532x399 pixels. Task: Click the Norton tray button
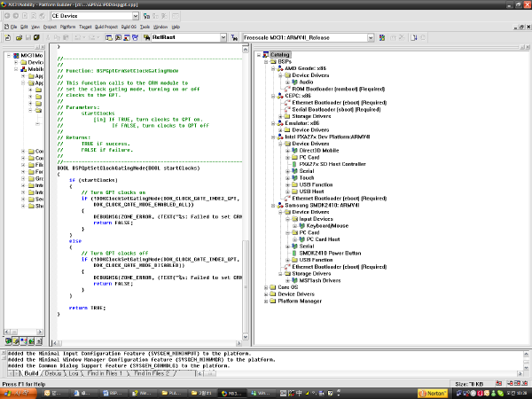[x=433, y=393]
